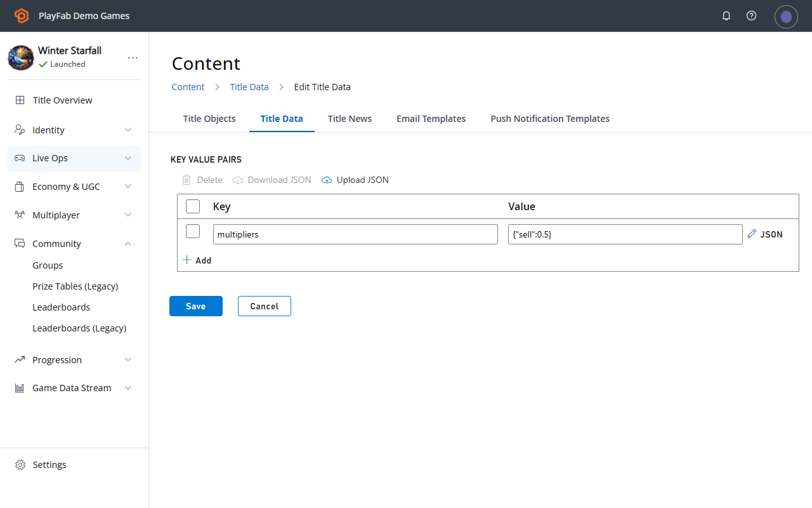
Task: Expand the Multiplayer section chevron
Action: coord(128,215)
